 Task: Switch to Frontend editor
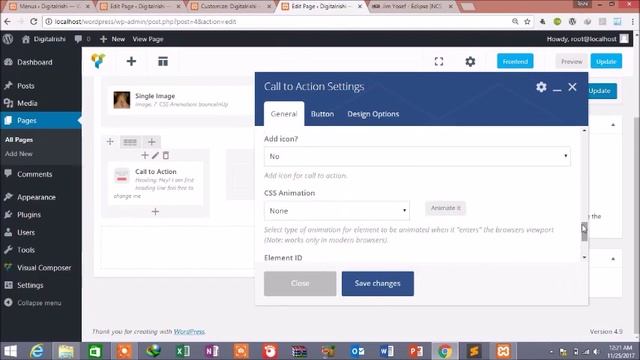[515, 61]
